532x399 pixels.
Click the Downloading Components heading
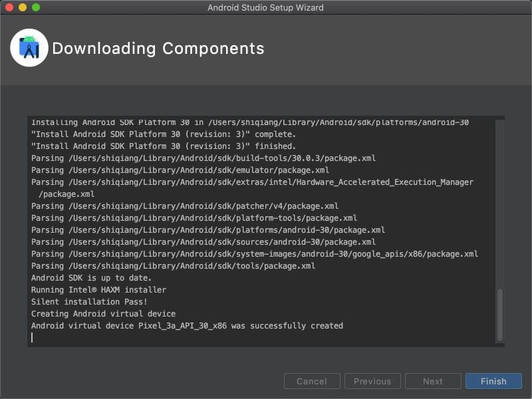click(x=158, y=49)
